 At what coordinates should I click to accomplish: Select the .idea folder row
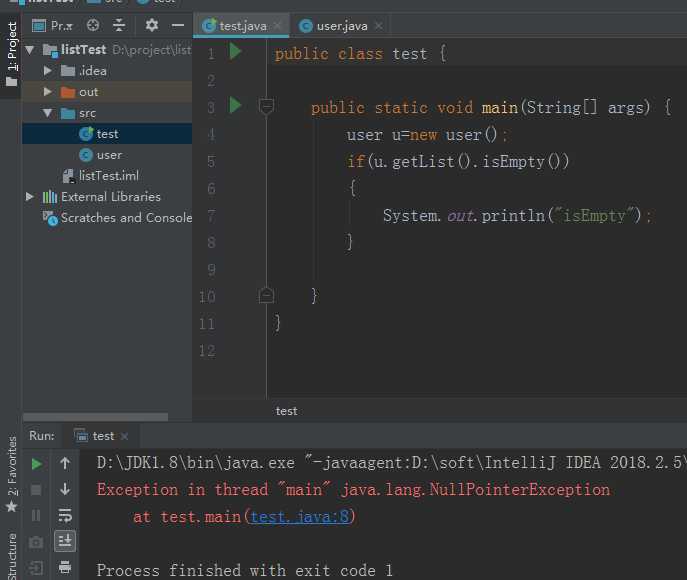coord(107,71)
